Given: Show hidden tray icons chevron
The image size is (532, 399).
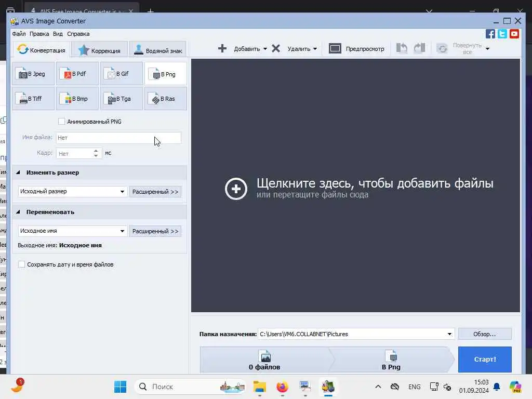Looking at the screenshot, I should (x=378, y=387).
